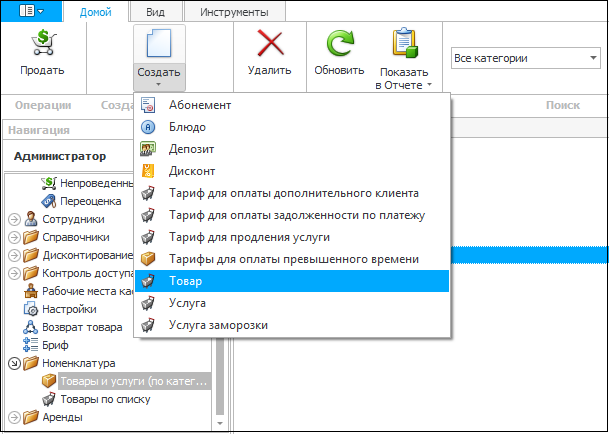Click the Продать shopping cart icon
The height and width of the screenshot is (434, 609).
43,43
